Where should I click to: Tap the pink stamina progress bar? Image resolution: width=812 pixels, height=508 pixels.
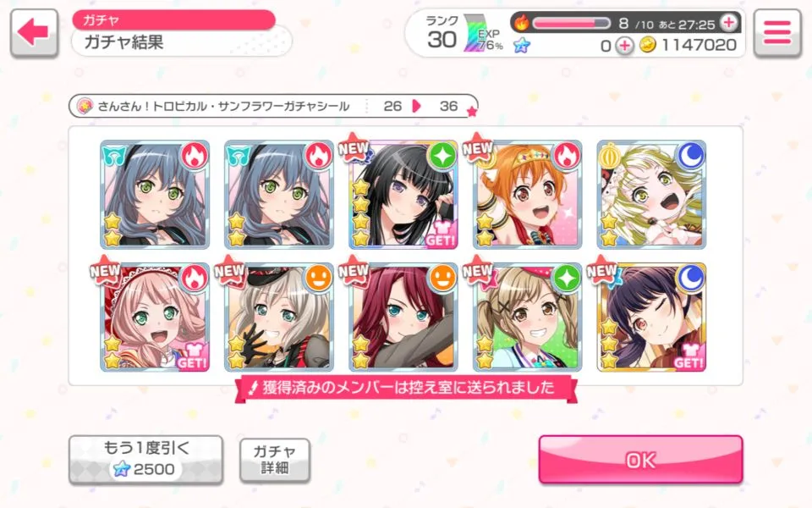tap(572, 24)
